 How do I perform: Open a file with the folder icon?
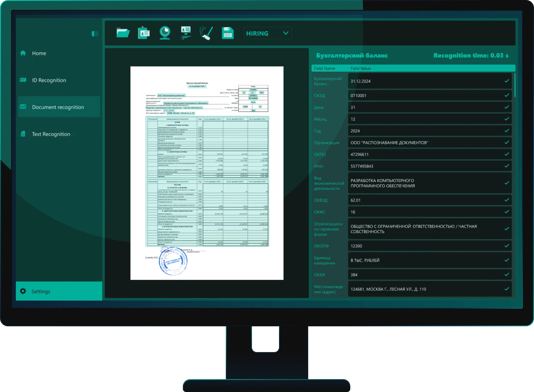tap(123, 33)
